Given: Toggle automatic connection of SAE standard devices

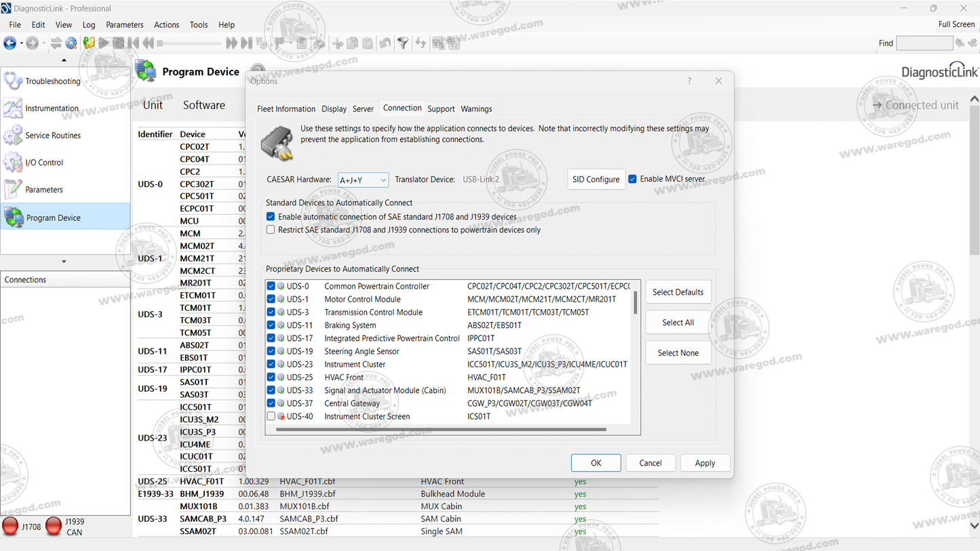Looking at the screenshot, I should click(271, 217).
